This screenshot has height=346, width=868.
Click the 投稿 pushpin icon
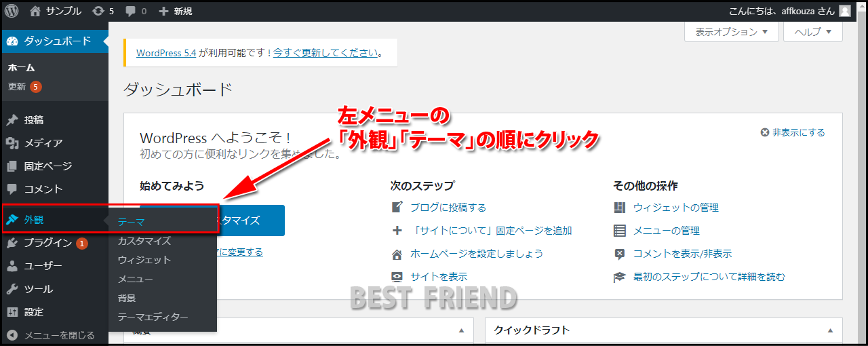tap(12, 120)
